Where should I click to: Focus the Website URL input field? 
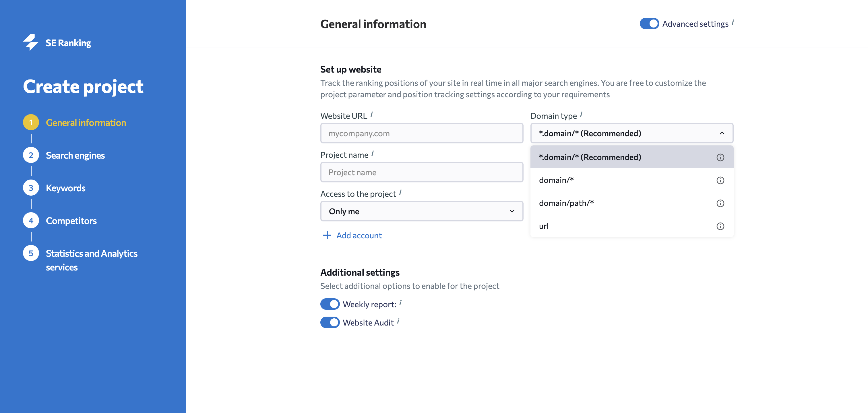click(x=421, y=133)
